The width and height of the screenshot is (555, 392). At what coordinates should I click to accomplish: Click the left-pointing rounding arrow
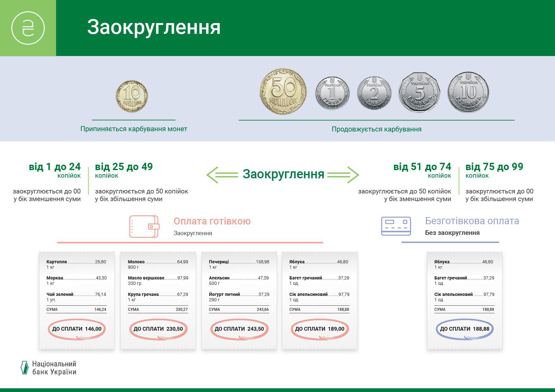222,175
